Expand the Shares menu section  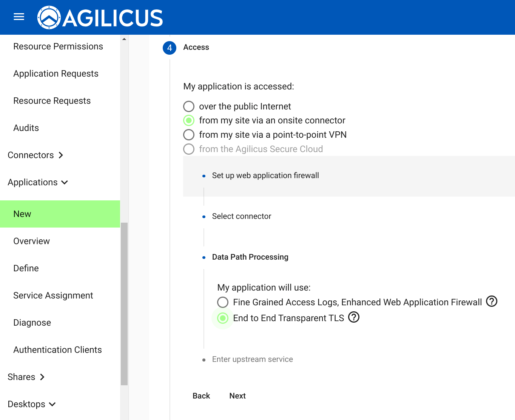(x=26, y=377)
